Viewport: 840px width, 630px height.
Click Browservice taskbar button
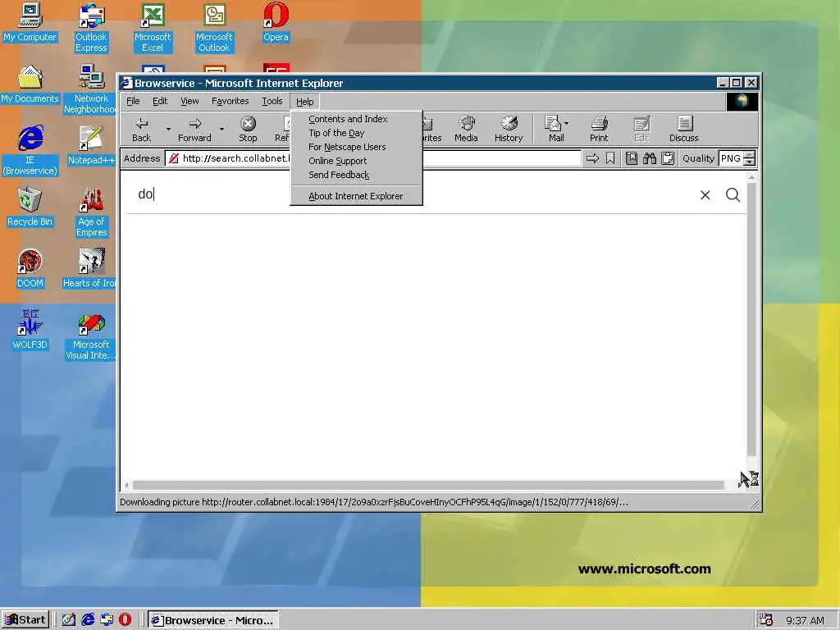[x=212, y=620]
